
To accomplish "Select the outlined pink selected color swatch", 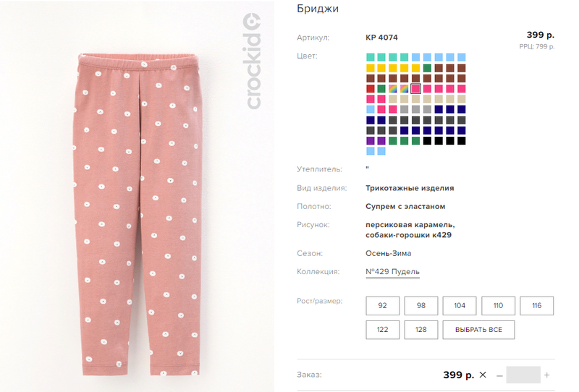I will point(415,88).
